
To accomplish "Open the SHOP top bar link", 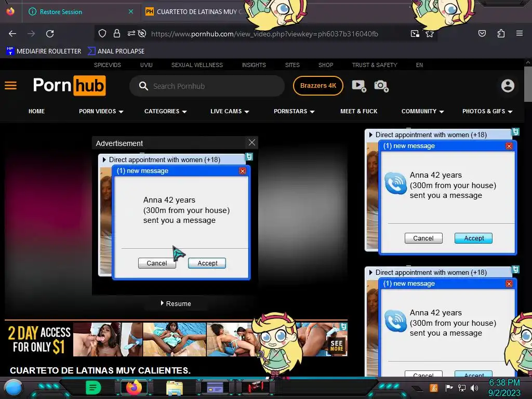I will (326, 65).
